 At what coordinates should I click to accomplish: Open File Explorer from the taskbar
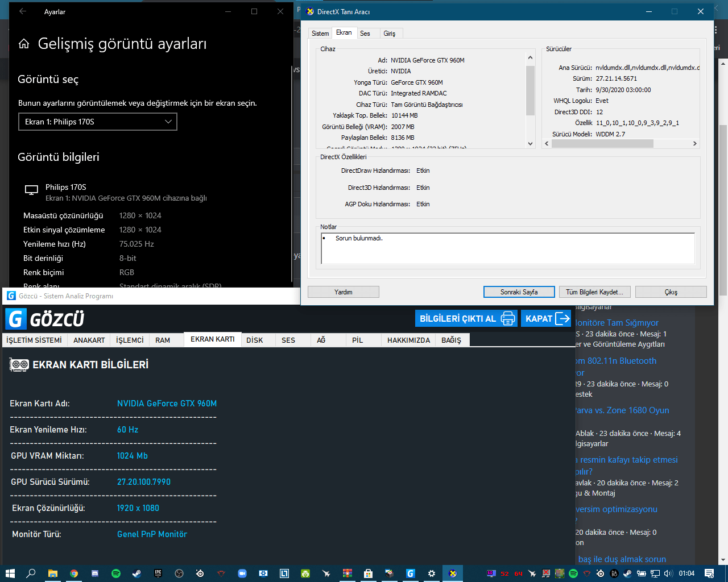pyautogui.click(x=52, y=573)
